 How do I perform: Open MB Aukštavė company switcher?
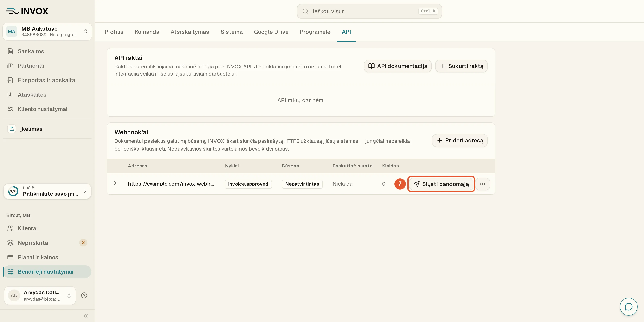point(47,32)
